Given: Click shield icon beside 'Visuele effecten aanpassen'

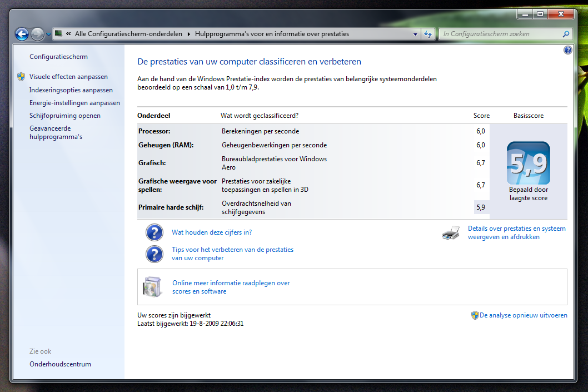Looking at the screenshot, I should 21,77.
